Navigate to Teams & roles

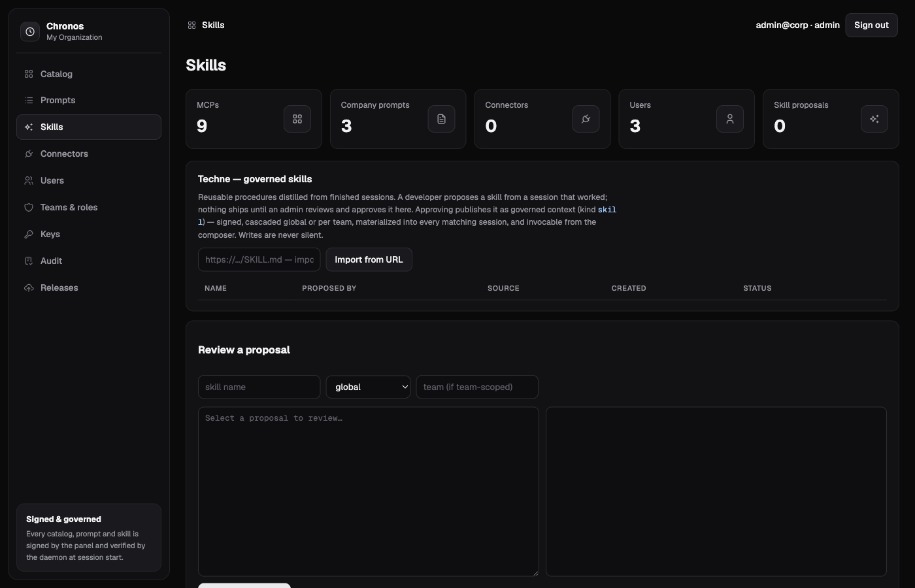[x=89, y=207]
